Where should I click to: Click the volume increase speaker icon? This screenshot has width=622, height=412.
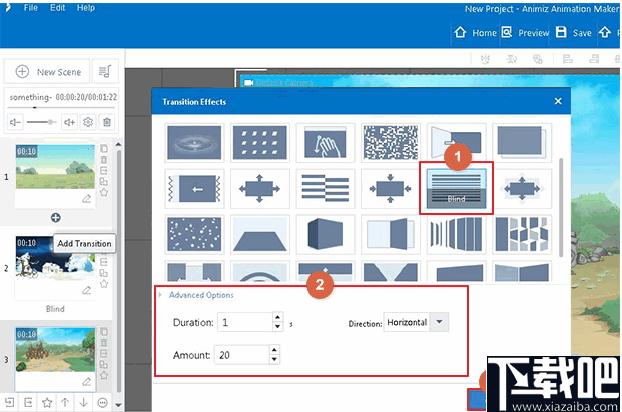[69, 122]
